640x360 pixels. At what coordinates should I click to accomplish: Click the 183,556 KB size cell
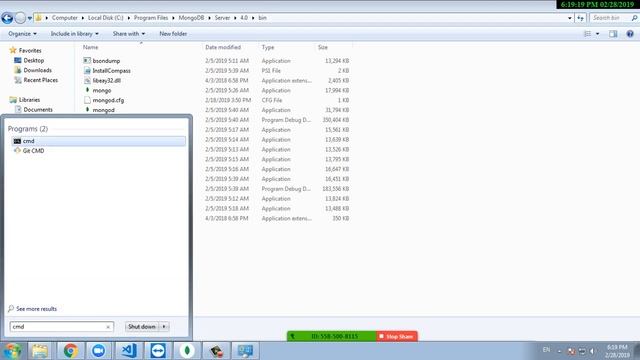click(336, 189)
